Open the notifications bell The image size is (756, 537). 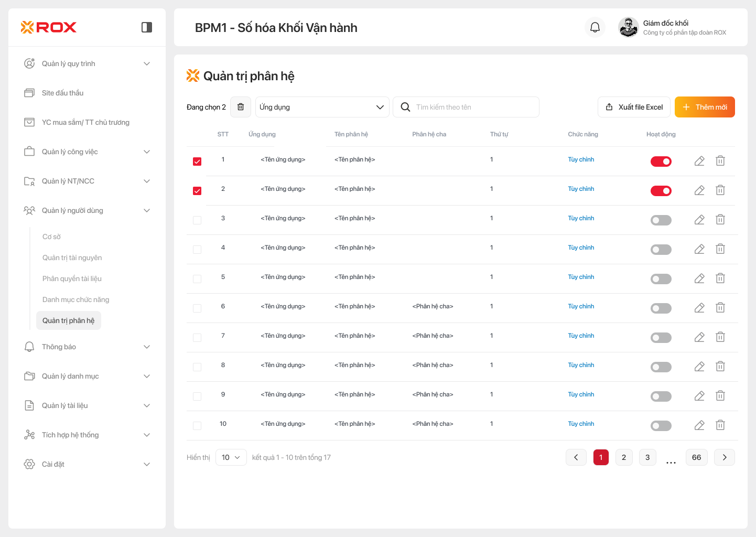595,27
